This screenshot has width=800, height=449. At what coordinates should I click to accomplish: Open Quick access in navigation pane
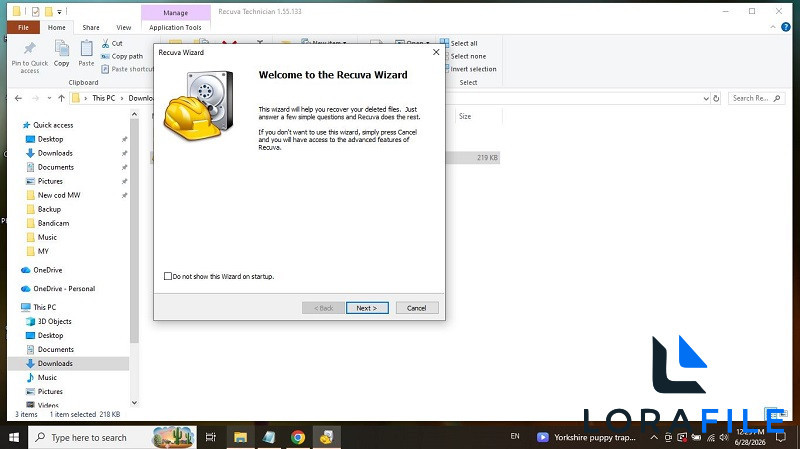tap(53, 125)
